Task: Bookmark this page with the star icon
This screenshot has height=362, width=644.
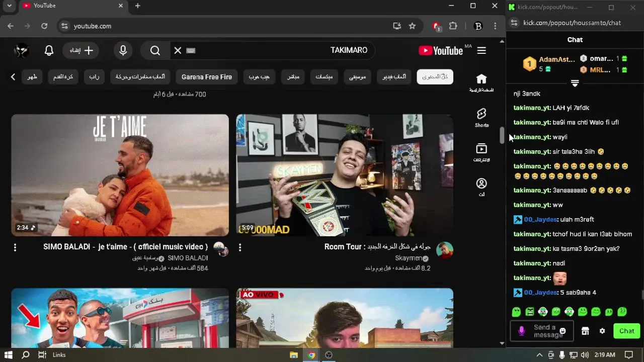Action: click(412, 26)
